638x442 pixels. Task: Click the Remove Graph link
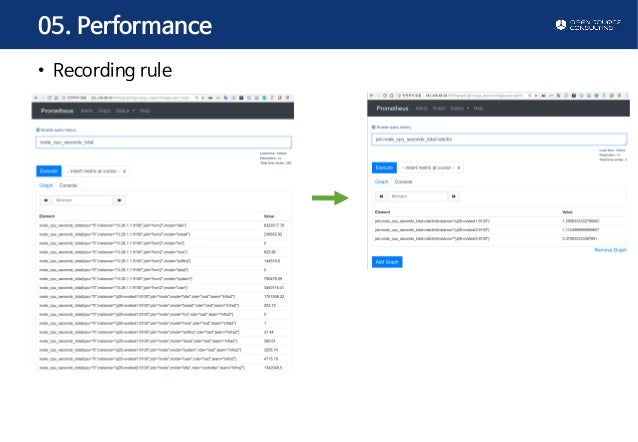click(610, 250)
